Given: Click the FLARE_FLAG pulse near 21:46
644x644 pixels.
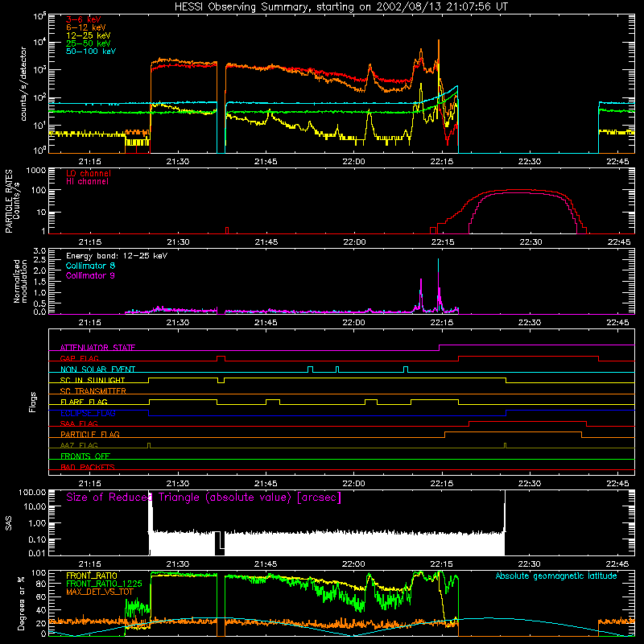Looking at the screenshot, I should click(x=273, y=402).
